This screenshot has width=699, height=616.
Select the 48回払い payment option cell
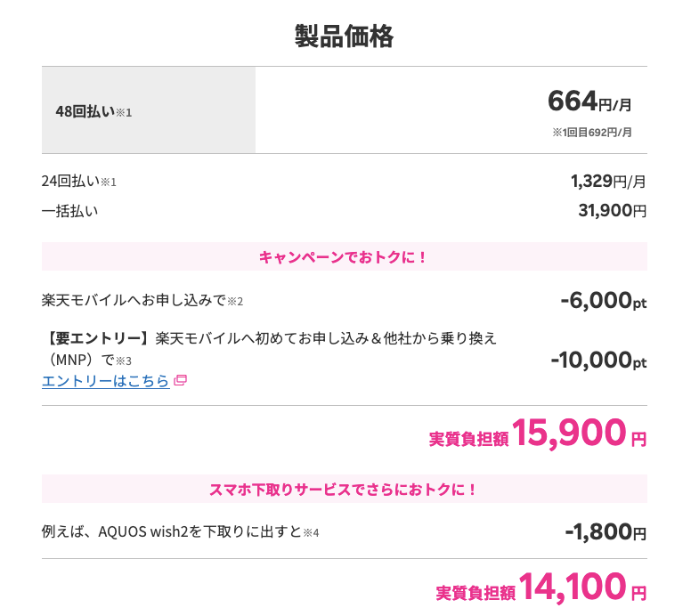[x=149, y=110]
